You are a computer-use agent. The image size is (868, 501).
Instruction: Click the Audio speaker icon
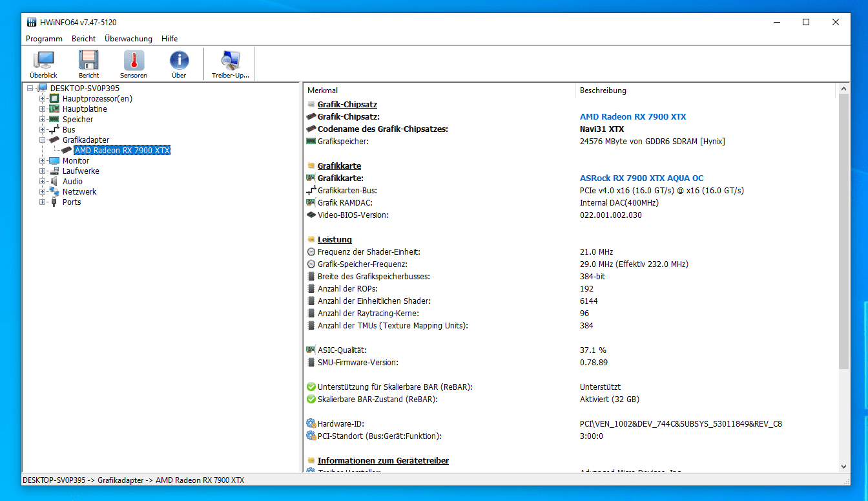tap(54, 182)
